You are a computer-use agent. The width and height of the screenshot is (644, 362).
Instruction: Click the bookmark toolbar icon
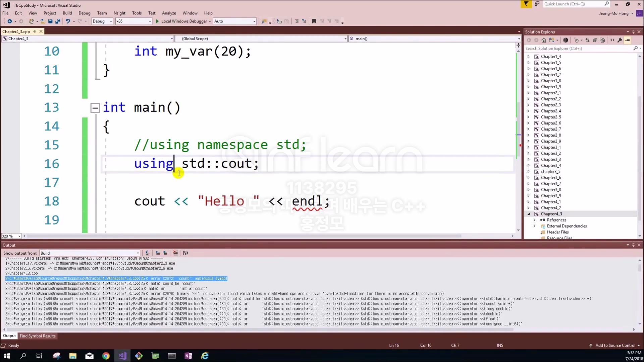click(x=314, y=21)
